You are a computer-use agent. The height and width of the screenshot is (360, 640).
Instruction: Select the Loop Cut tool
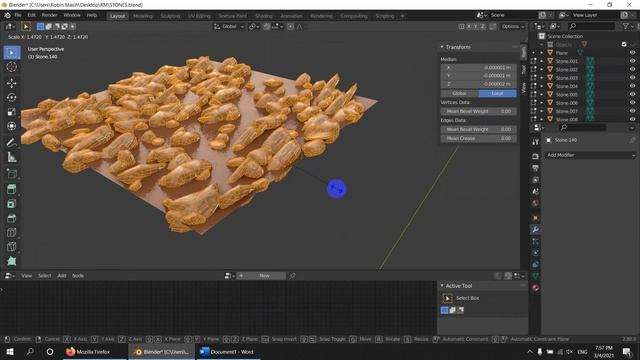coord(12,233)
